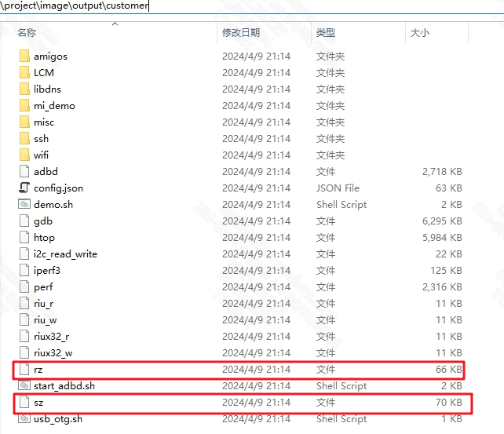This screenshot has width=504, height=434.
Task: Select the file name wifi
Action: click(41, 155)
